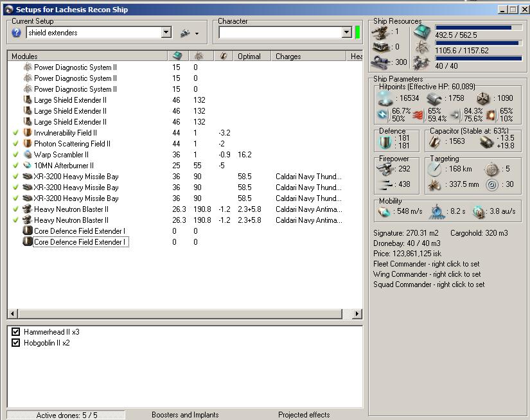Screen dimensions: 530x420
Task: Click the turret hardpoints icon in Ship Resources
Action: tap(381, 32)
